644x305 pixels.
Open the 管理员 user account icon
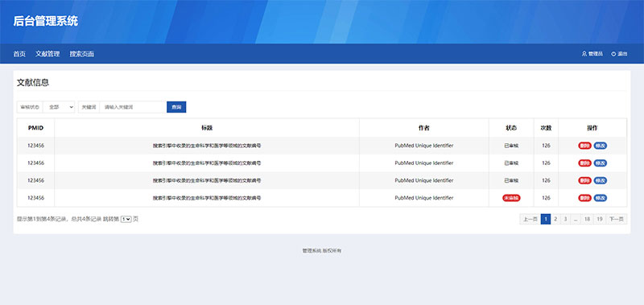point(584,54)
